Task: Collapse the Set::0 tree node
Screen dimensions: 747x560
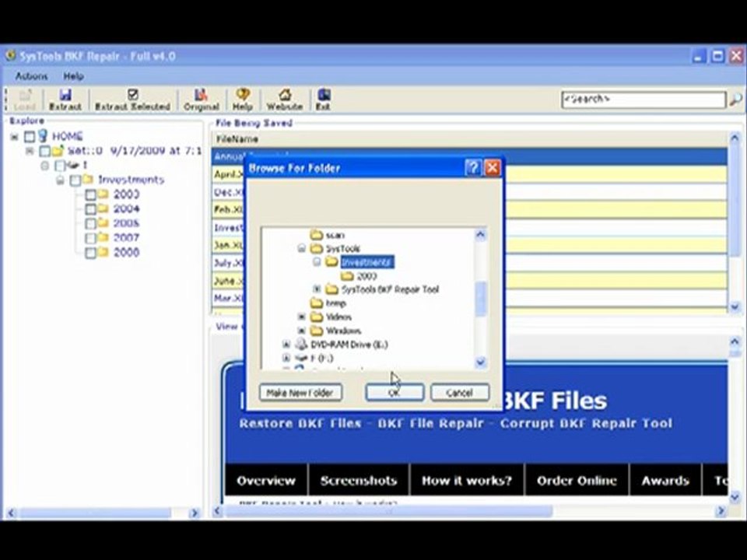Action: pyautogui.click(x=30, y=152)
